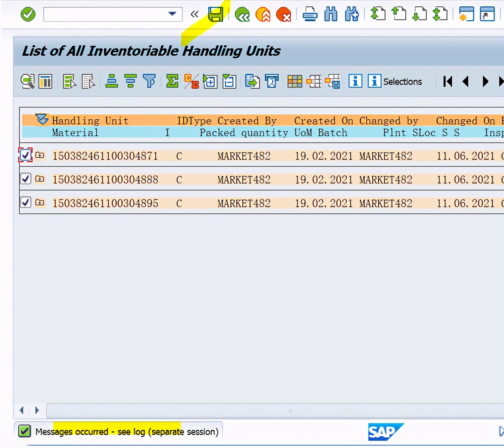The image size is (504, 448).
Task: Click the first column navigation arrow
Action: click(448, 81)
